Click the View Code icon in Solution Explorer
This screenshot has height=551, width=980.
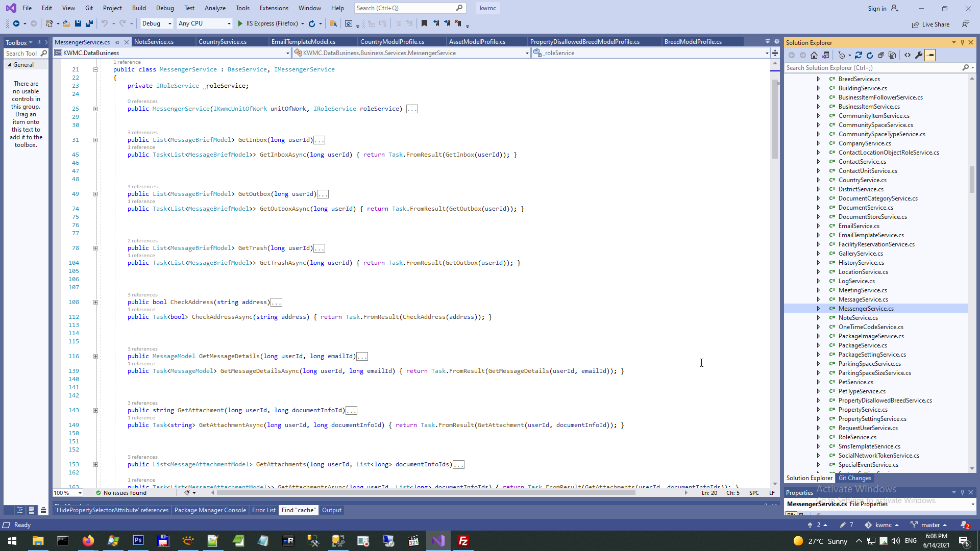click(908, 55)
